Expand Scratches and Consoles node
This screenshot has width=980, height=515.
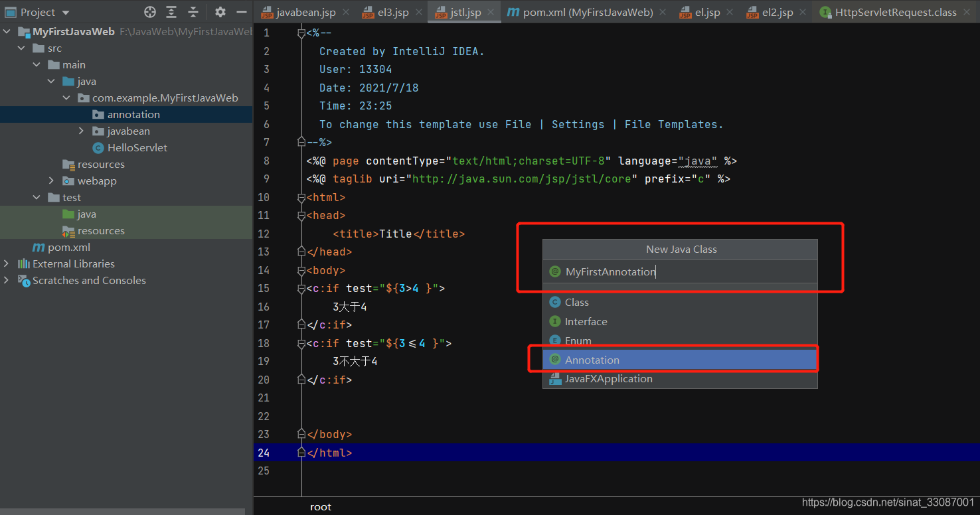pos(7,280)
